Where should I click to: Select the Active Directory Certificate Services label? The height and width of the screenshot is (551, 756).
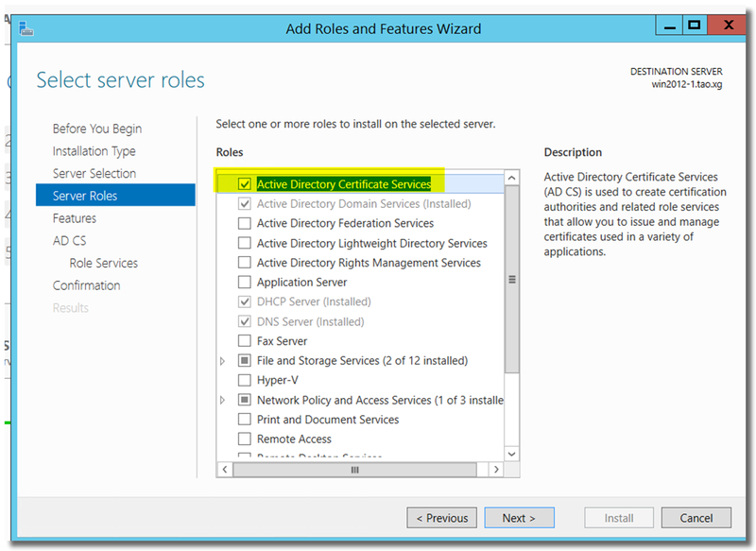(x=344, y=184)
